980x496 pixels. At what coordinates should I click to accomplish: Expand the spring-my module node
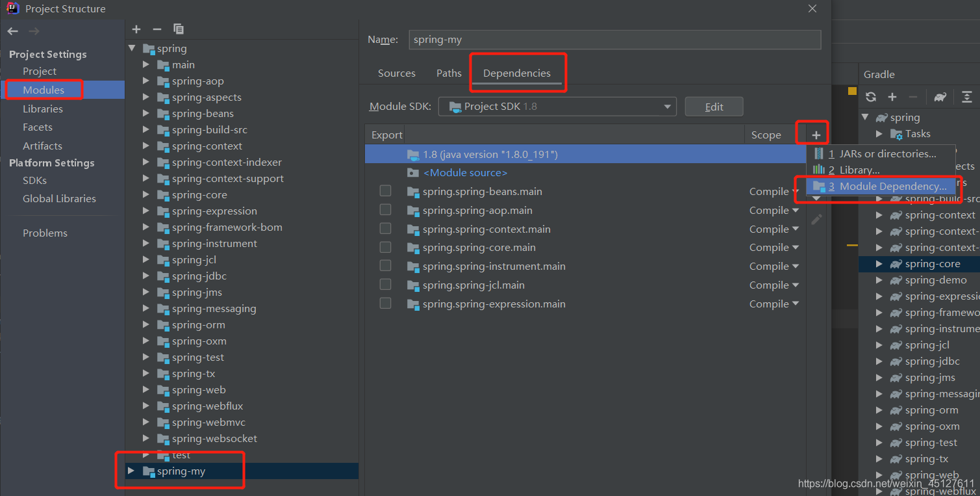tap(132, 471)
